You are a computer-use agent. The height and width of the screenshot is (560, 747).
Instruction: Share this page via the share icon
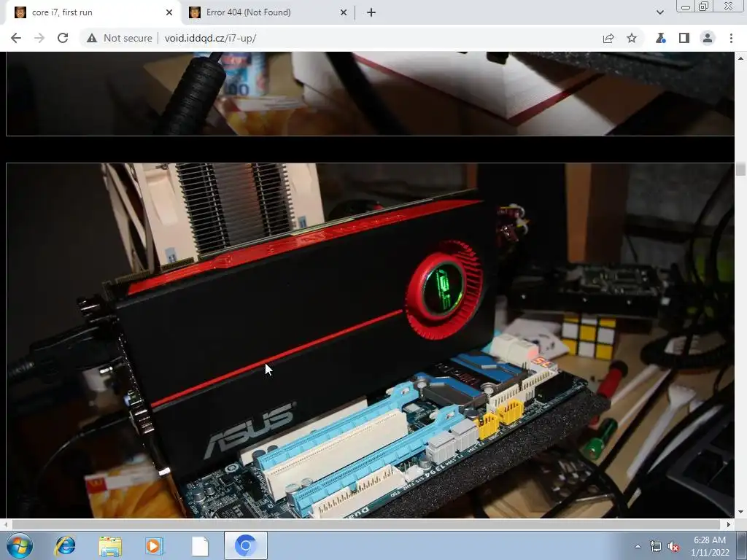click(608, 38)
